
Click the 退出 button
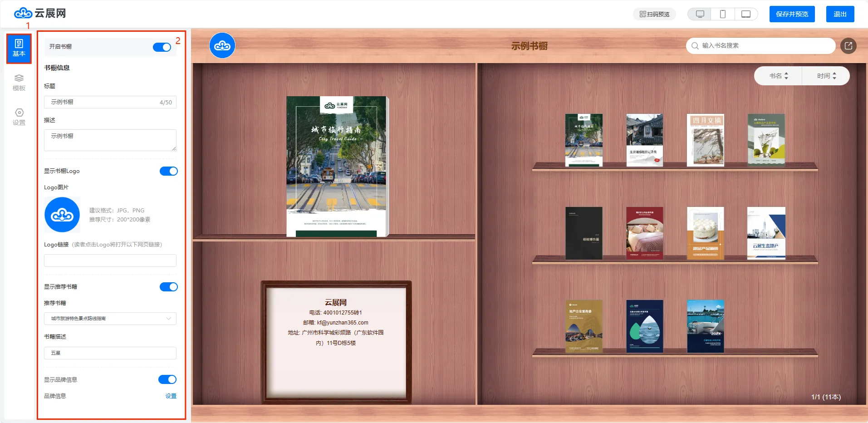(840, 14)
